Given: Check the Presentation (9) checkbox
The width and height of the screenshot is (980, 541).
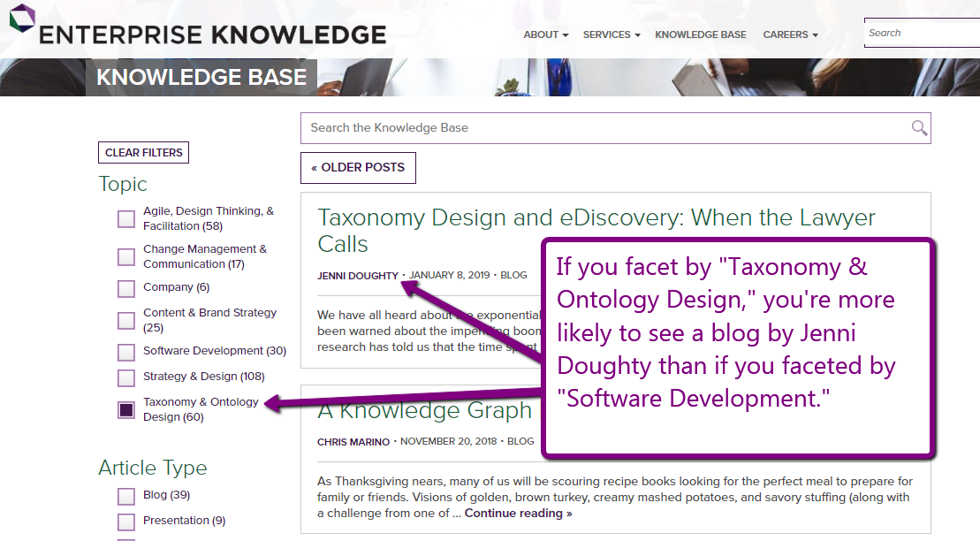Looking at the screenshot, I should coord(126,522).
